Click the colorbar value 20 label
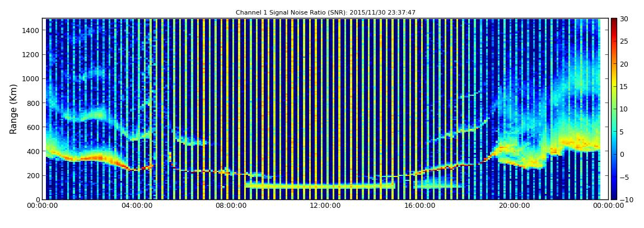Viewport: 644px width, 228px height. click(x=624, y=64)
